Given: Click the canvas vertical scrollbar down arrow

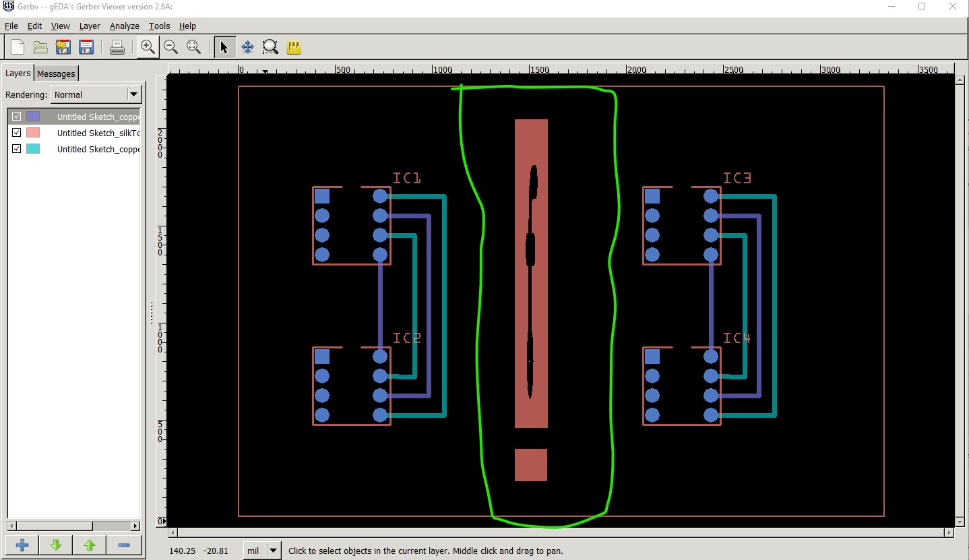Looking at the screenshot, I should [960, 522].
